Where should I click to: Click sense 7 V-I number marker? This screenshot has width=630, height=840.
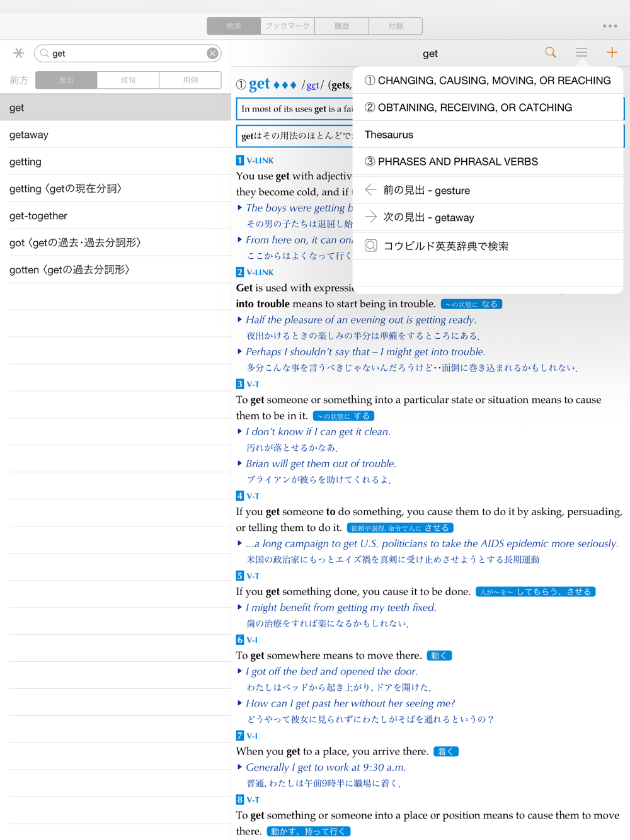click(x=240, y=735)
